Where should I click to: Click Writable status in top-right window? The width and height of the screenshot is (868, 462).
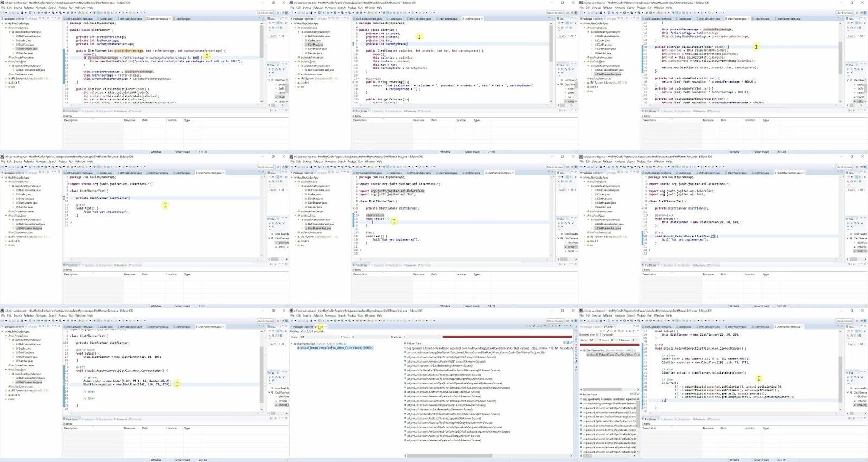(734, 152)
